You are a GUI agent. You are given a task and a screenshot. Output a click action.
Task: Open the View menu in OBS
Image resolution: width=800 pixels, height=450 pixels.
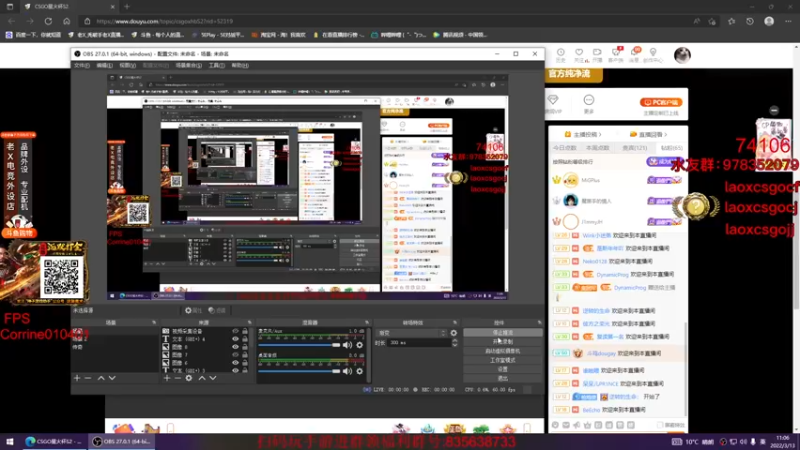pos(127,65)
